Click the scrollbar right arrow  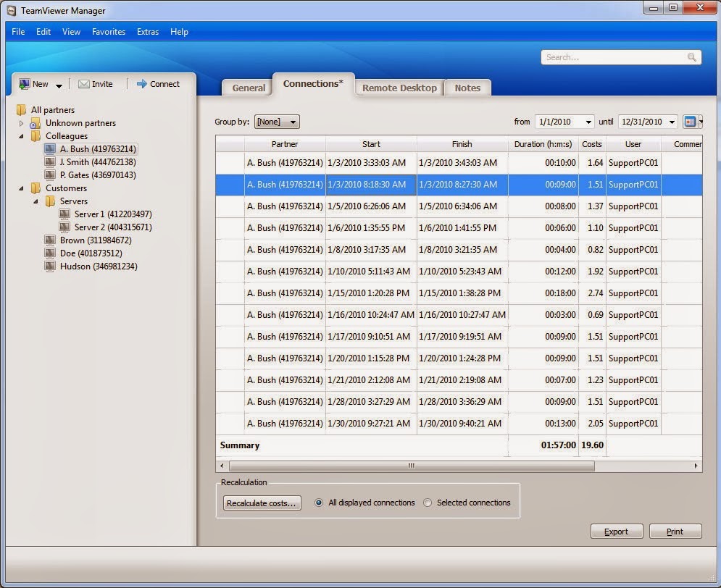click(696, 466)
